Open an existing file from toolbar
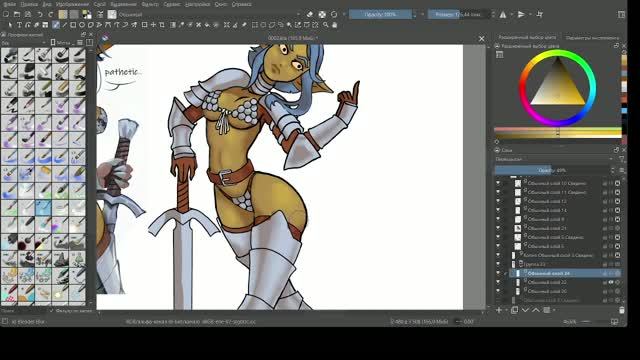The width and height of the screenshot is (640, 360). click(x=17, y=14)
